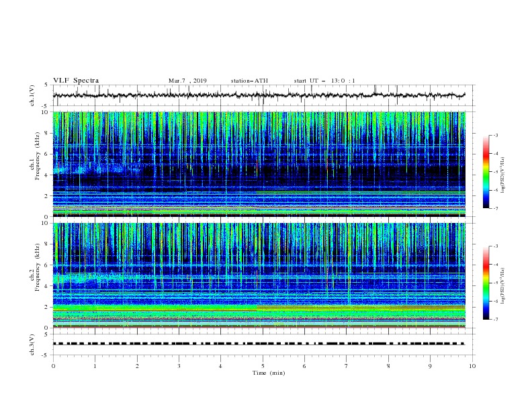Click the "5" tick on the time axis

tap(263, 366)
